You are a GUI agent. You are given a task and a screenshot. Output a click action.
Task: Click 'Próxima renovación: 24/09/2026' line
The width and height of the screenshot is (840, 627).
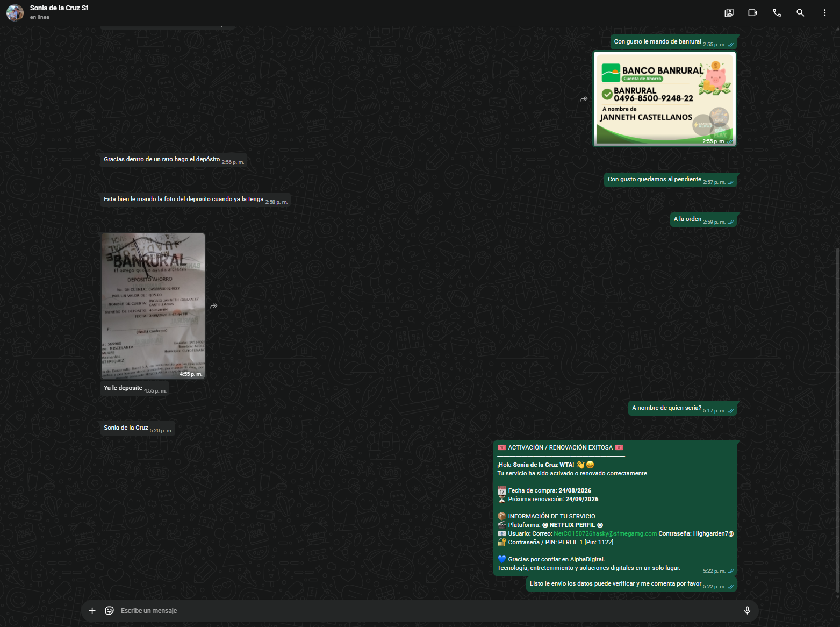click(548, 499)
